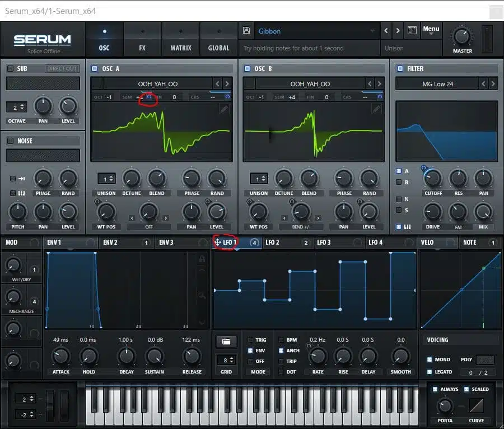Open the MG Low 24 filter type menu
The width and height of the screenshot is (504, 429).
[437, 84]
